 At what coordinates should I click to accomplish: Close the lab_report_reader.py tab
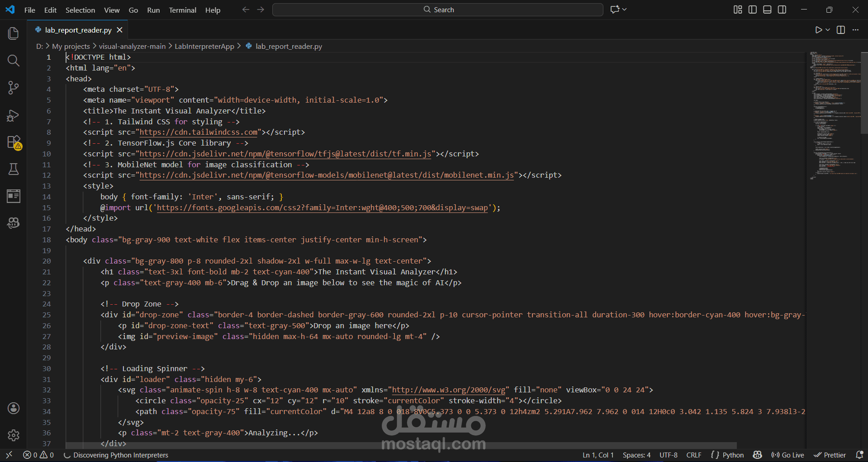pyautogui.click(x=119, y=30)
